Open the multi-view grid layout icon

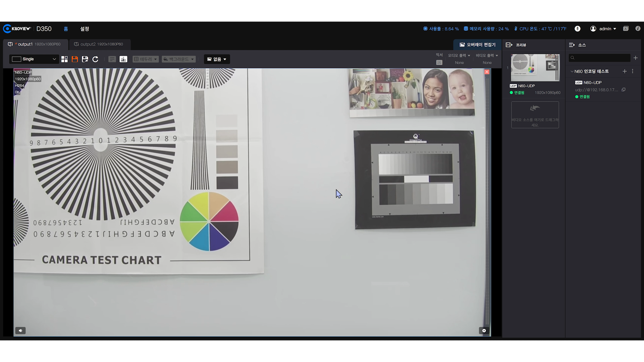click(64, 59)
